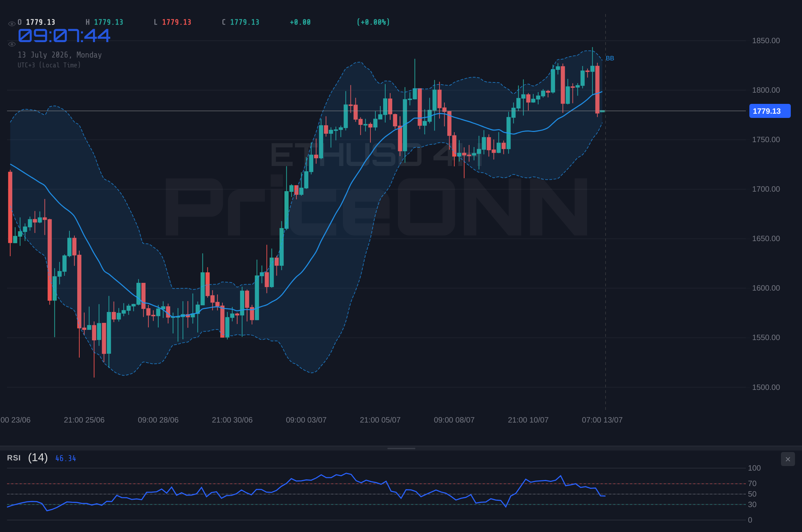Click the RSI axis label 30
The height and width of the screenshot is (532, 802).
752,505
